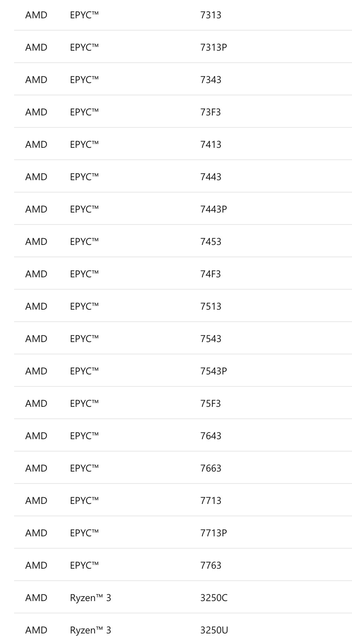
Task: Click EPYC™ in the 7713 row
Action: tap(84, 501)
